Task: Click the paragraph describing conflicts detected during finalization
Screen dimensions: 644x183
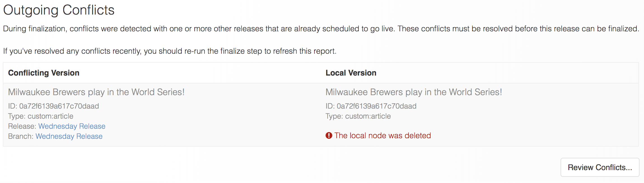Action: [x=321, y=29]
